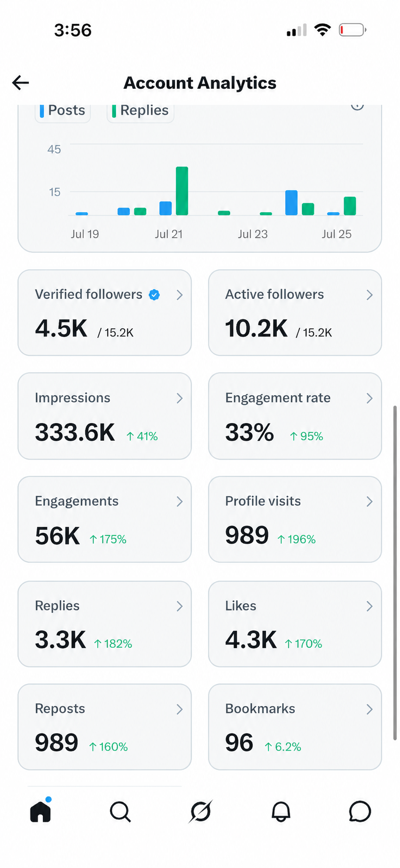Open the Impressions 333.6K card
The height and width of the screenshot is (868, 400).
pyautogui.click(x=104, y=416)
